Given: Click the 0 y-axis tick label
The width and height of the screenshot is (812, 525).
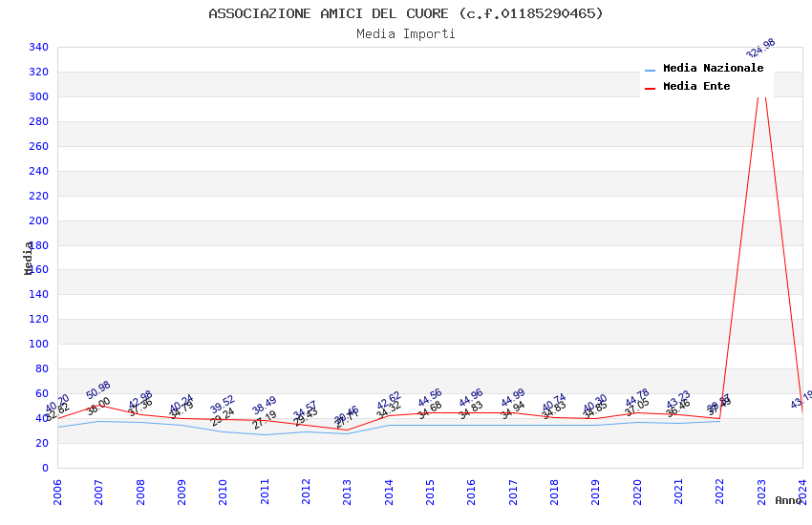Looking at the screenshot, I should point(46,468).
